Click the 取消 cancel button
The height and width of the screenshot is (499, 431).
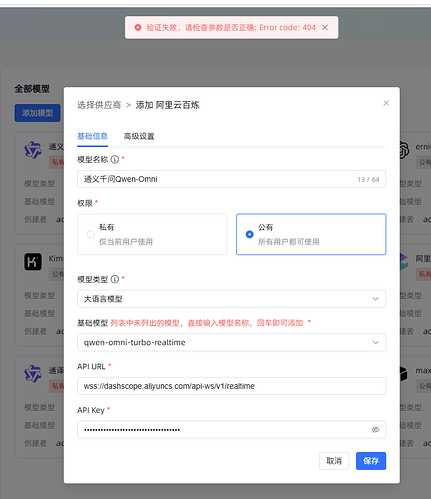[x=334, y=461]
